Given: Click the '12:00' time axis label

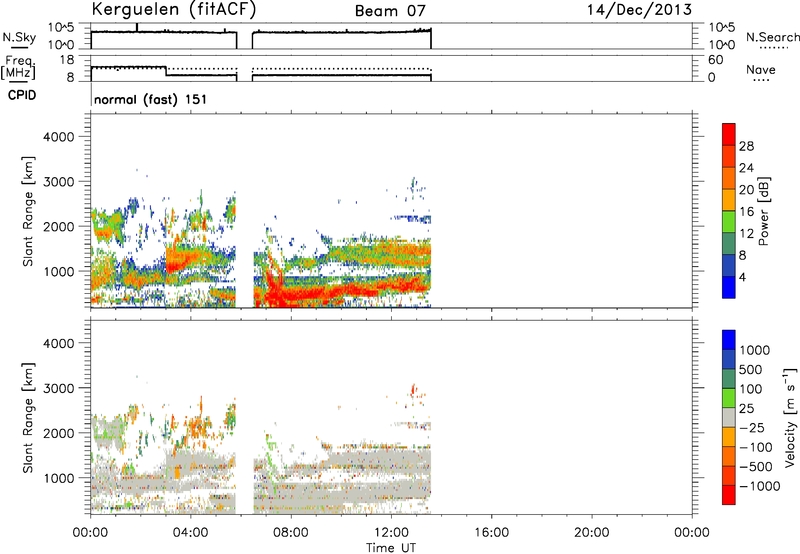Looking at the screenshot, I should point(391,533).
